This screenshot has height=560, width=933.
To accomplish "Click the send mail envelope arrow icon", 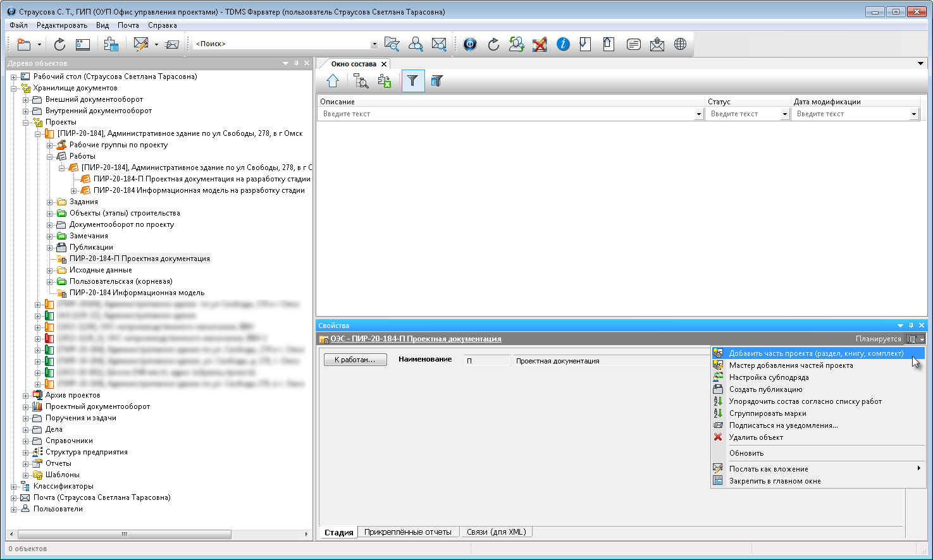I will (x=172, y=44).
